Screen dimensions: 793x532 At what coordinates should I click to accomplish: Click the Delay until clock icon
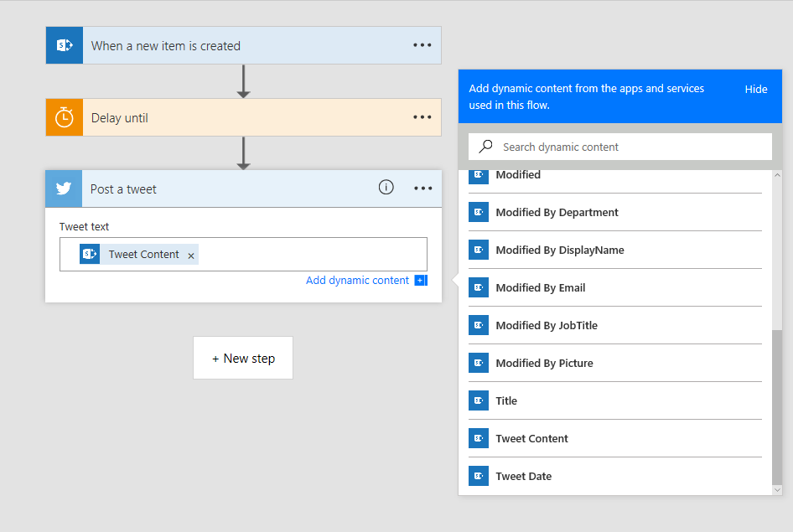pos(64,117)
